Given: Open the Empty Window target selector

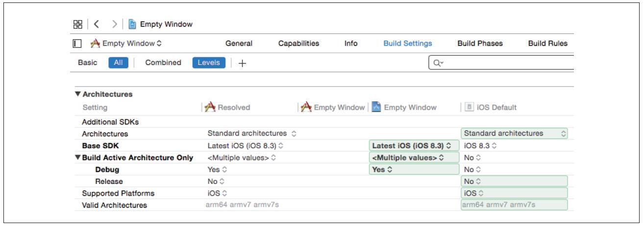Looking at the screenshot, I should click(x=126, y=44).
